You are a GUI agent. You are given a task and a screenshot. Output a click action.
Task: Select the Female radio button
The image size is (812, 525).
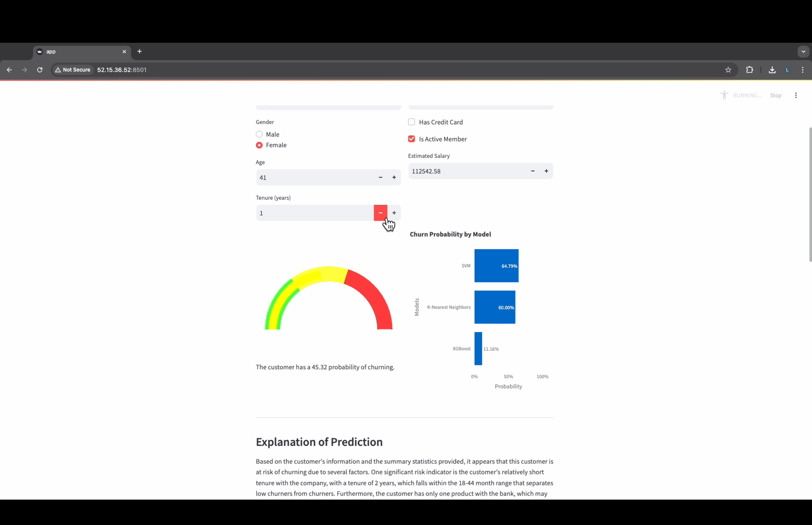259,145
